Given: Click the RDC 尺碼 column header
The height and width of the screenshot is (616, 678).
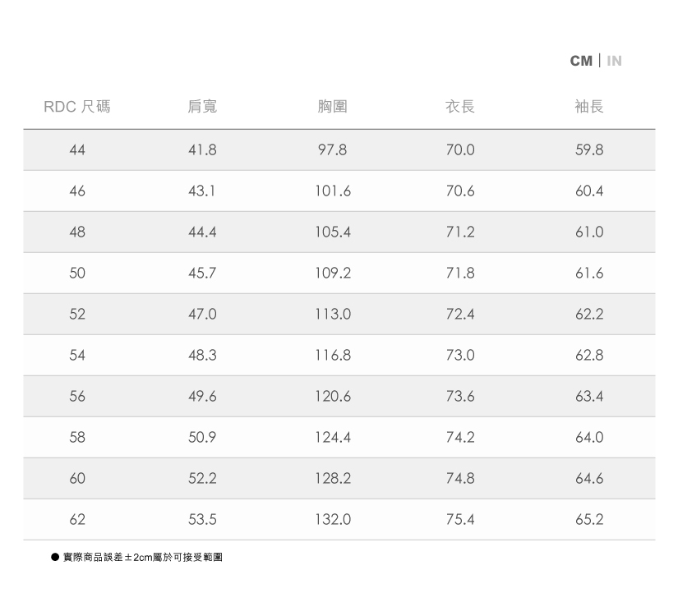Looking at the screenshot, I should tap(77, 107).
